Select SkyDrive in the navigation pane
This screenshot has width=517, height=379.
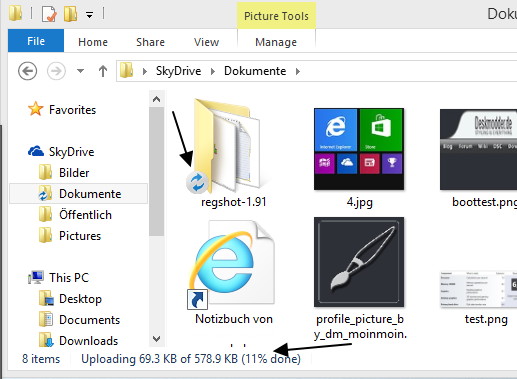[x=71, y=152]
